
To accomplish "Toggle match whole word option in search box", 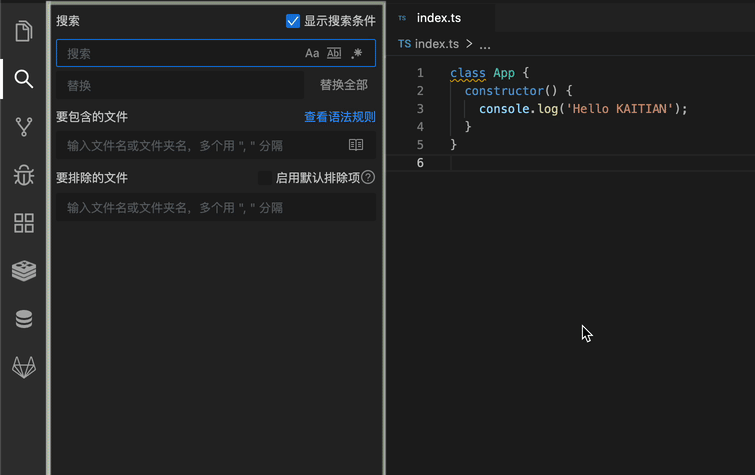I will pos(334,53).
